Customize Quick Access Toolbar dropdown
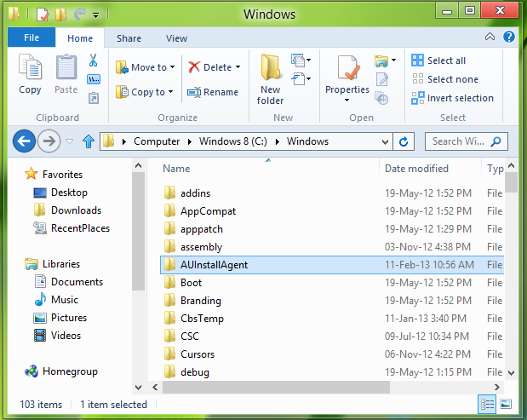 [96, 14]
